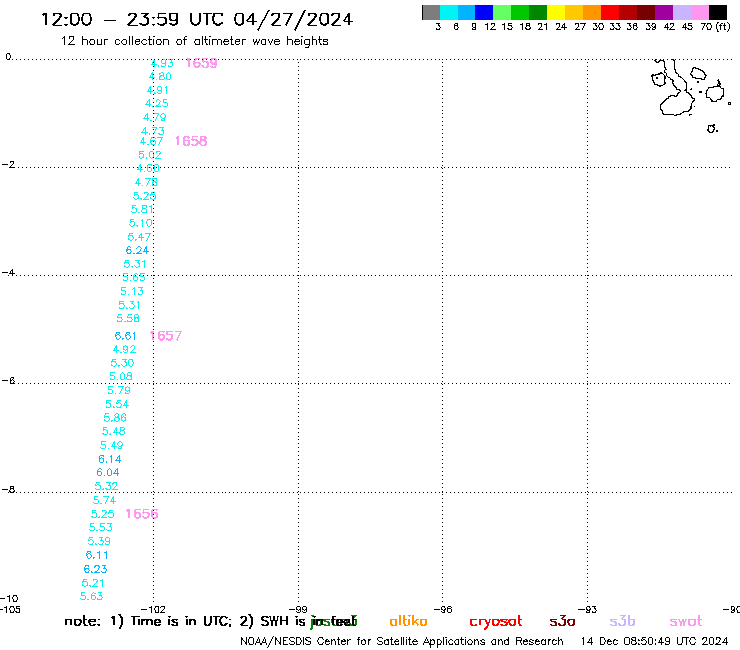Select the wave height reading 5.13

132,291
